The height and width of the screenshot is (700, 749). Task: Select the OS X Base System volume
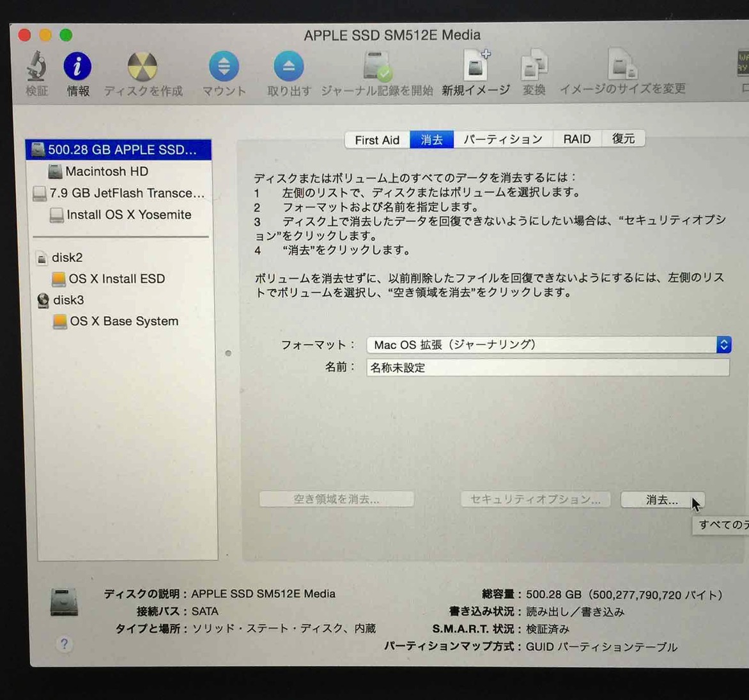(116, 322)
